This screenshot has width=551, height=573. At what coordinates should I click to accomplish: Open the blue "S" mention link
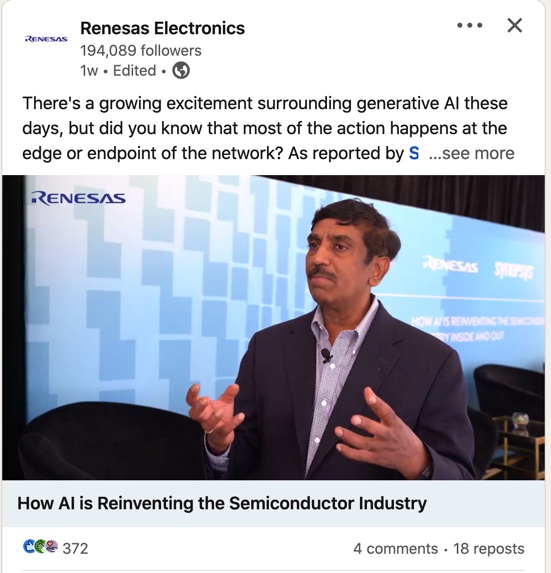click(x=414, y=153)
